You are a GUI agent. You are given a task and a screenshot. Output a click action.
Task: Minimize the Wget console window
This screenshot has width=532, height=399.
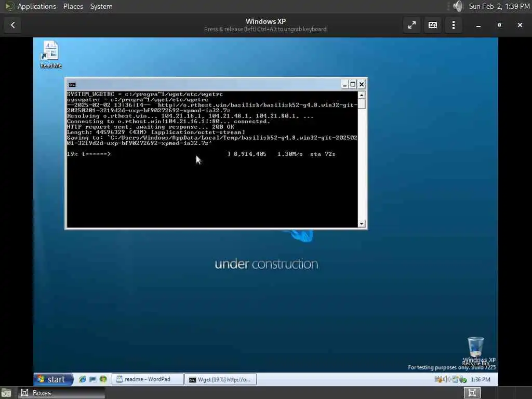(344, 85)
